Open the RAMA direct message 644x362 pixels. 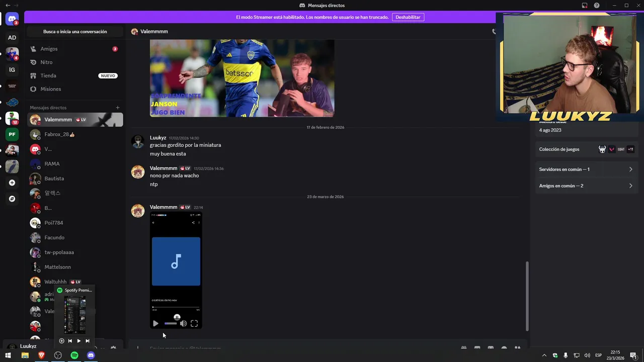point(74,164)
